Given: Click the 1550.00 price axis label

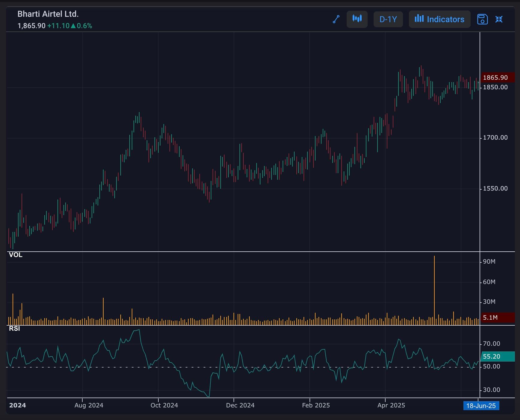Looking at the screenshot, I should pyautogui.click(x=495, y=188).
